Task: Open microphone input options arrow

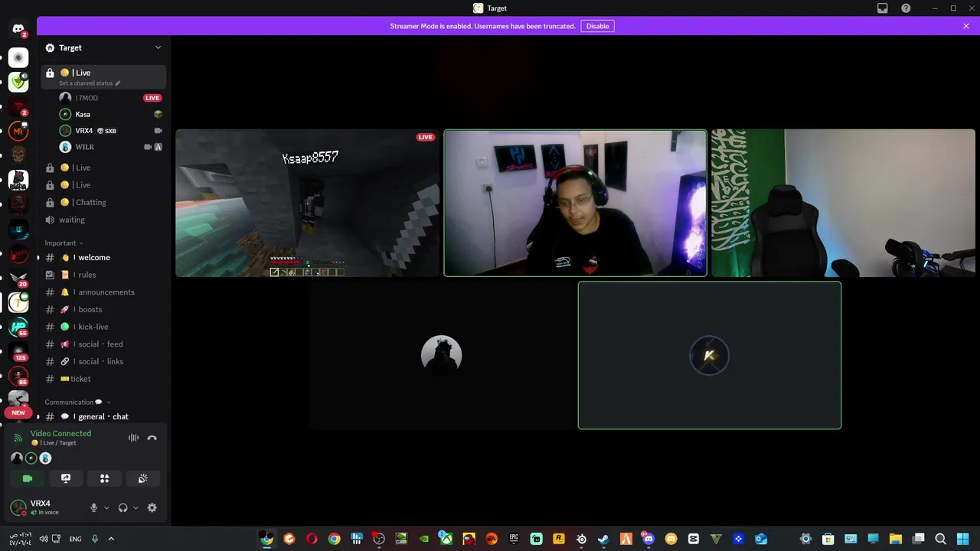Action: (106, 507)
